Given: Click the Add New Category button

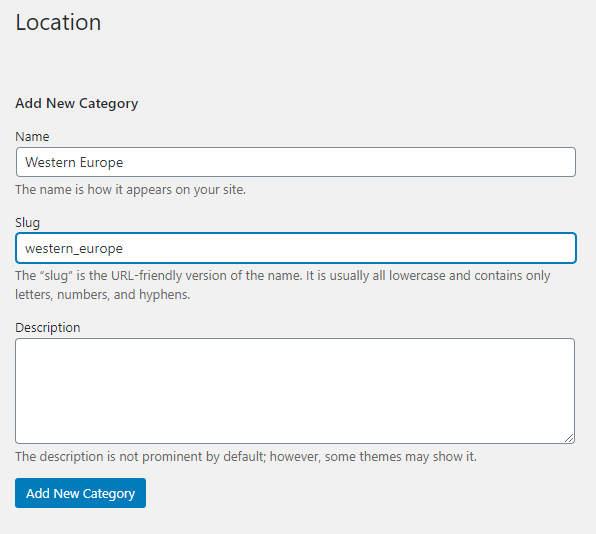Looking at the screenshot, I should pyautogui.click(x=80, y=493).
